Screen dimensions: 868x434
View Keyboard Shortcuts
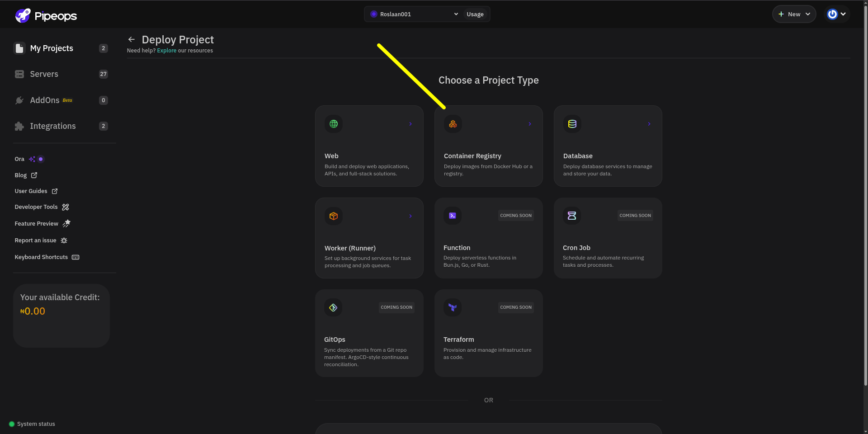47,257
